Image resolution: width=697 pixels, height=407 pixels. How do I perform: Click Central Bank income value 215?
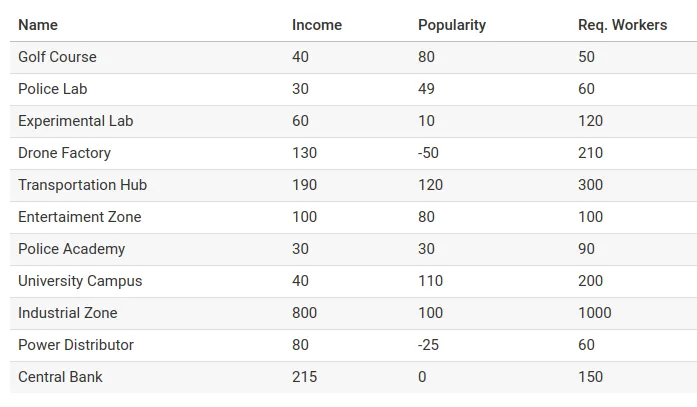(304, 377)
